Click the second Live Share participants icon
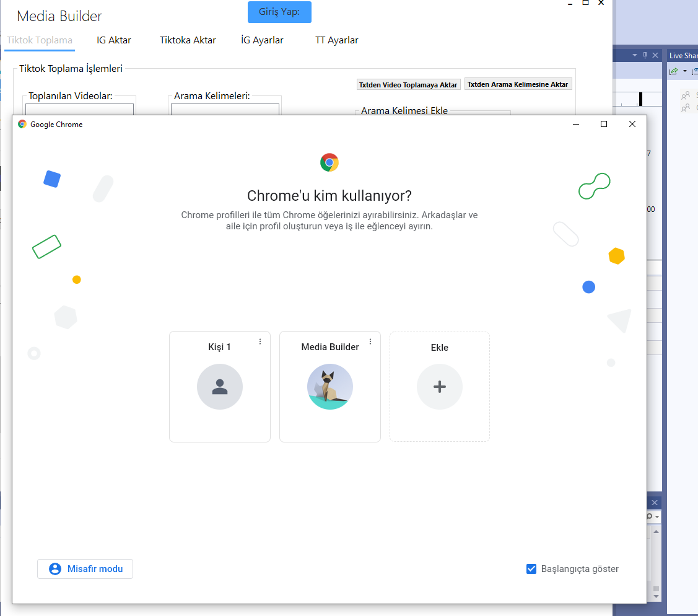 pyautogui.click(x=686, y=107)
